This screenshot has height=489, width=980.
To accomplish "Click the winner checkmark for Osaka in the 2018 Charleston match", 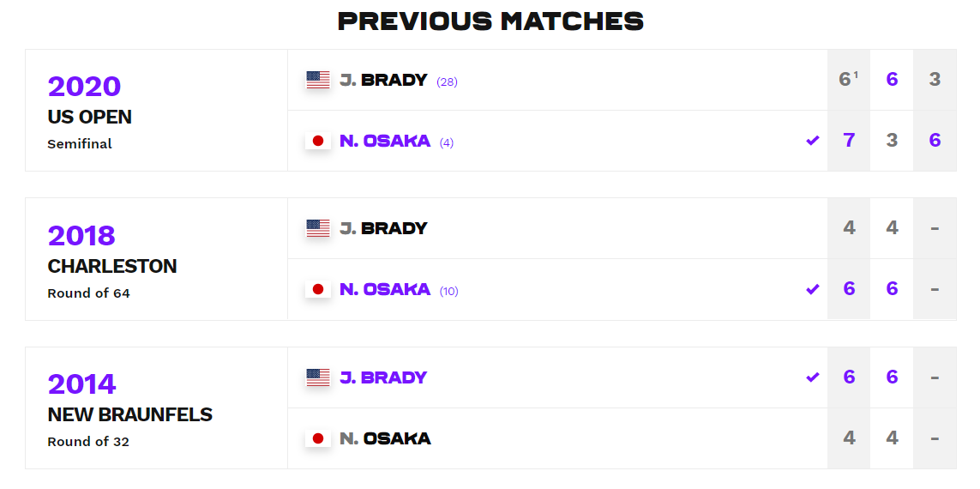I will point(813,289).
